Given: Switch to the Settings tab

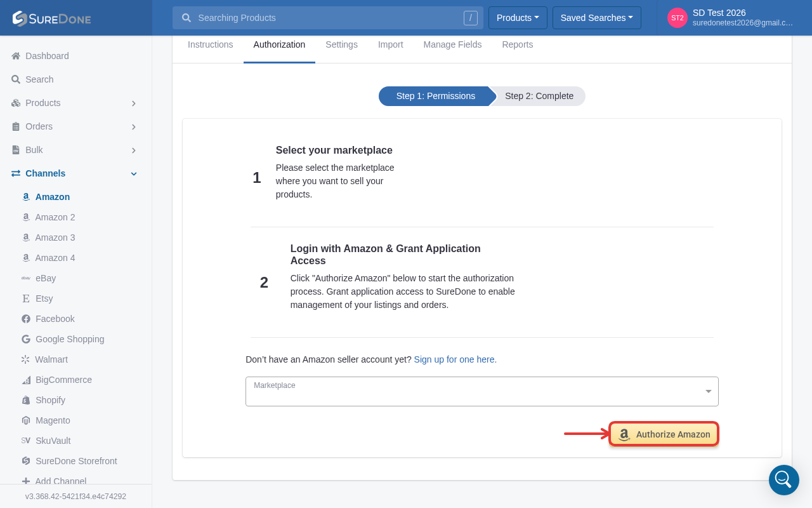Looking at the screenshot, I should click(341, 44).
